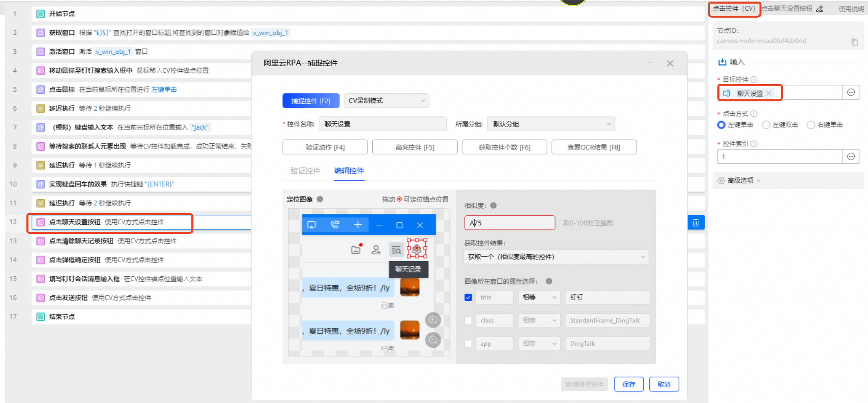
Task: Switch to the 验证控件 tab
Action: (x=305, y=171)
